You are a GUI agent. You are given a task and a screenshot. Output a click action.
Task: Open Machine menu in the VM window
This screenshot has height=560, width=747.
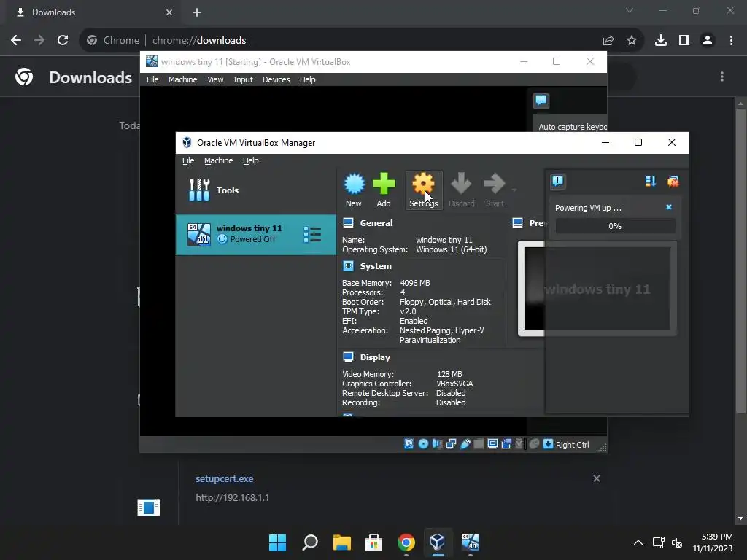(x=183, y=79)
